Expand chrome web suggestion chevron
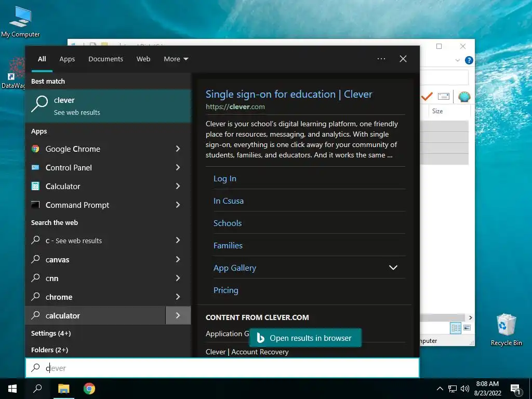 coord(178,297)
